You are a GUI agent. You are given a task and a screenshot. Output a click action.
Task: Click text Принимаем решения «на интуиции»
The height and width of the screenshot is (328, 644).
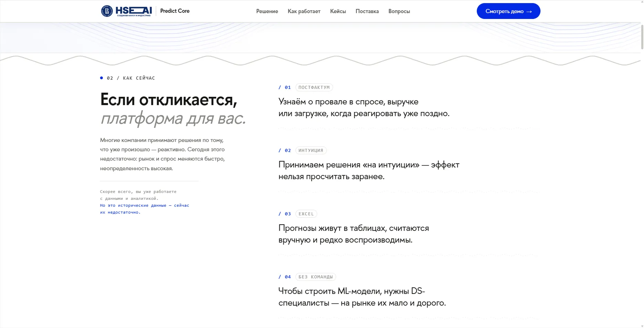349,165
